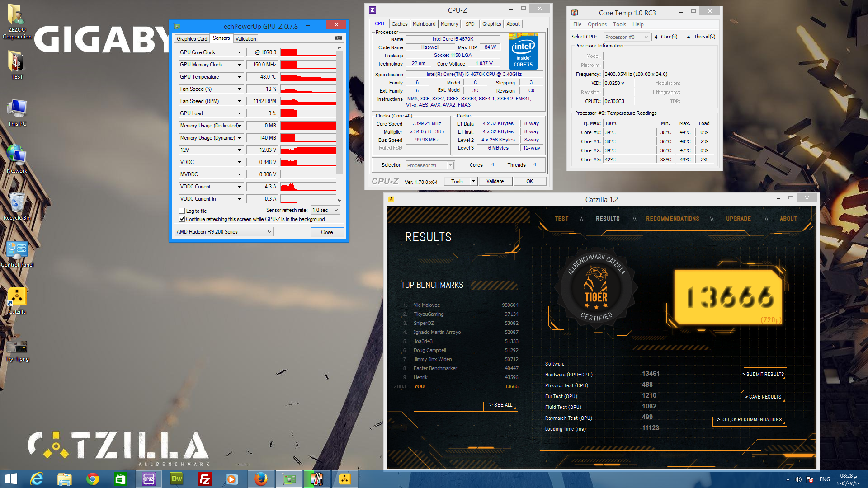Click Catzilla SAVE RESULTS button
The height and width of the screenshot is (488, 868).
(763, 397)
